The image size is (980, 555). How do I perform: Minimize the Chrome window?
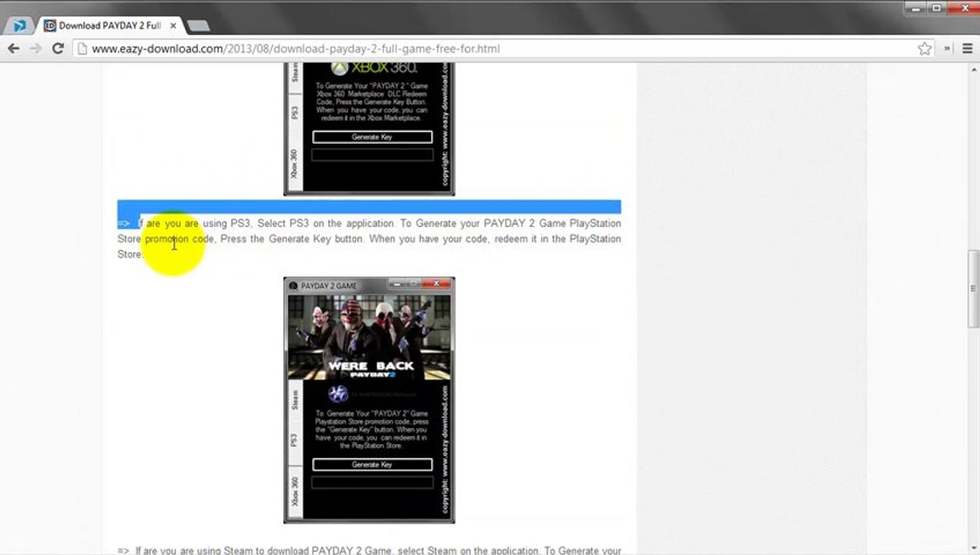[x=915, y=8]
